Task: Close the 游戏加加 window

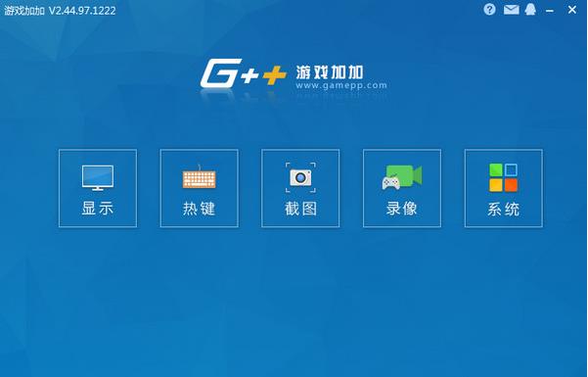Action: 572,10
